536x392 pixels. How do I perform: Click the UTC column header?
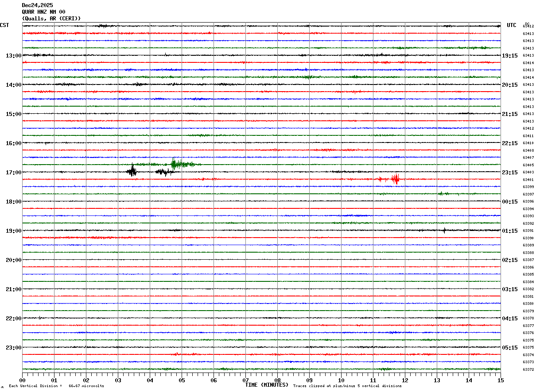tap(512, 25)
